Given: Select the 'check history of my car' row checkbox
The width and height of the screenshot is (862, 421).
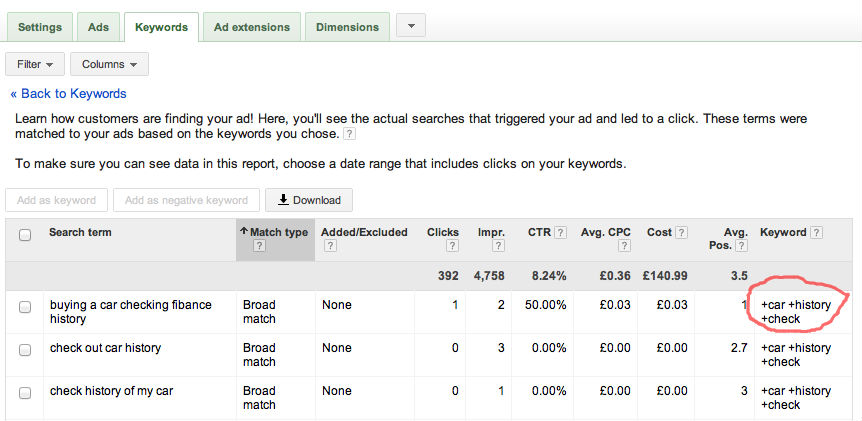Looking at the screenshot, I should [25, 392].
